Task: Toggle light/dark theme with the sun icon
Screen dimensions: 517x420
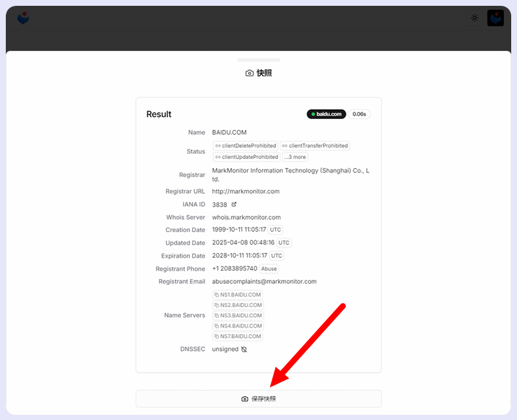Action: 474,18
